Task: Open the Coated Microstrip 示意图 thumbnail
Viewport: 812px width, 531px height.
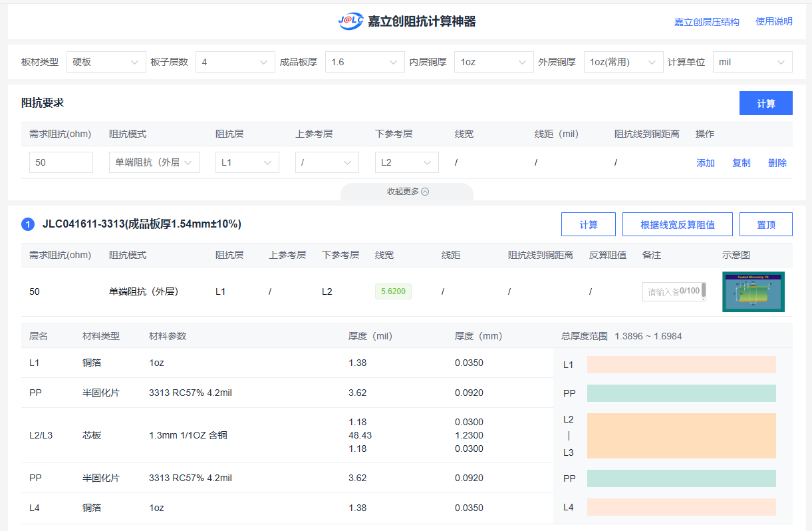Action: pos(753,291)
